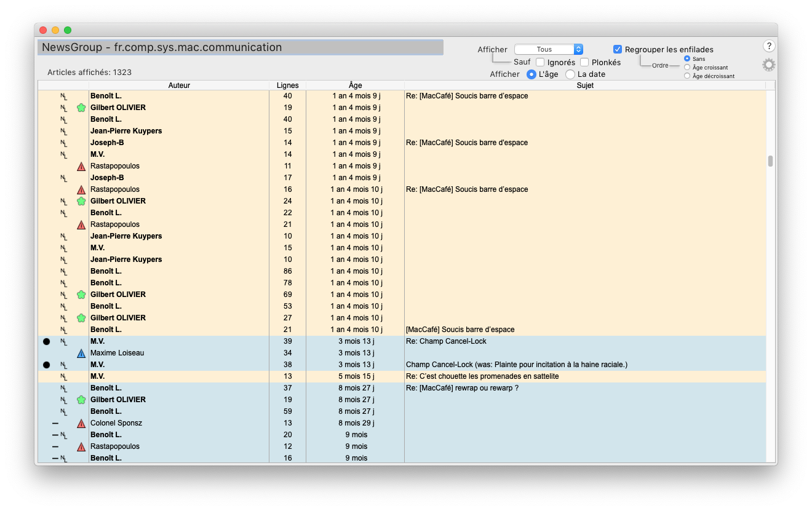This screenshot has height=511, width=812.
Task: Open help with the question mark button
Action: [x=769, y=46]
